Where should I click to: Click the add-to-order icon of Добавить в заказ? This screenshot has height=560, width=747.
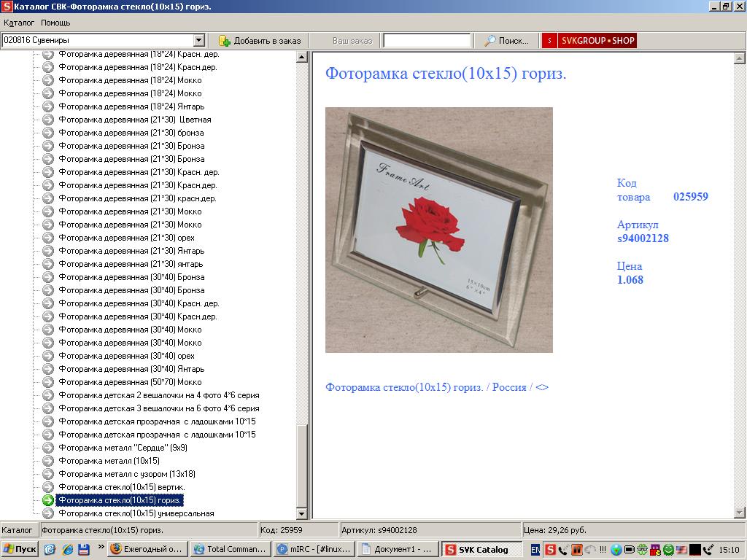pos(225,41)
